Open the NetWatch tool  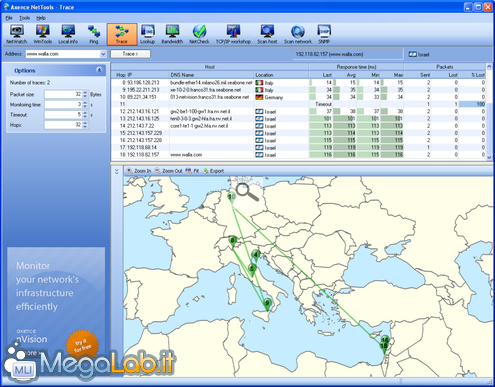(x=16, y=34)
